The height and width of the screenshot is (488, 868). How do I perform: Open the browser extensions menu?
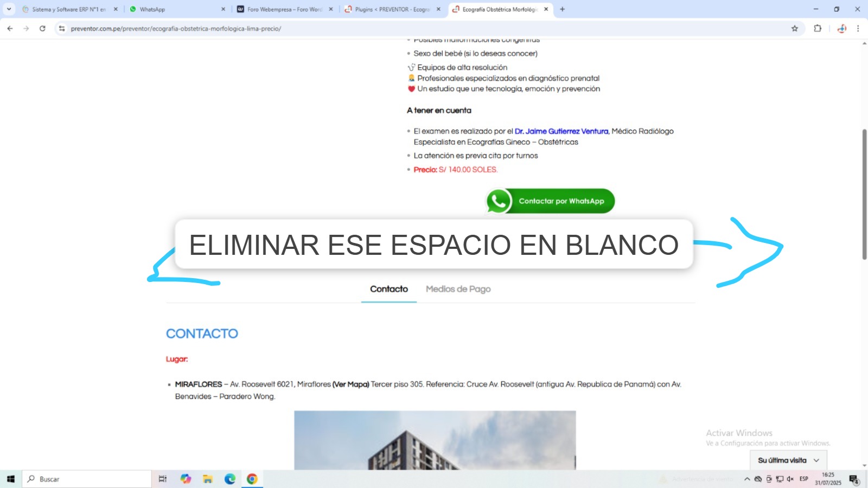[818, 29]
